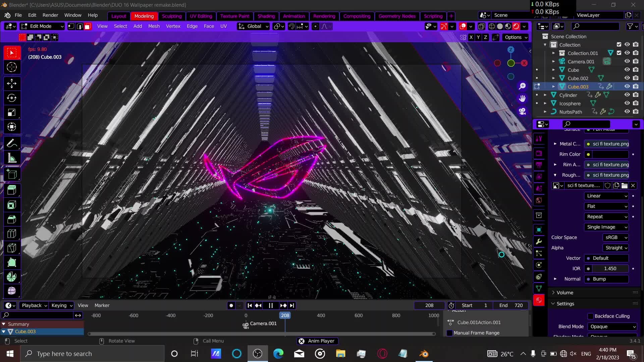Open the Physics Properties tab
The width and height of the screenshot is (644, 362).
click(539, 265)
